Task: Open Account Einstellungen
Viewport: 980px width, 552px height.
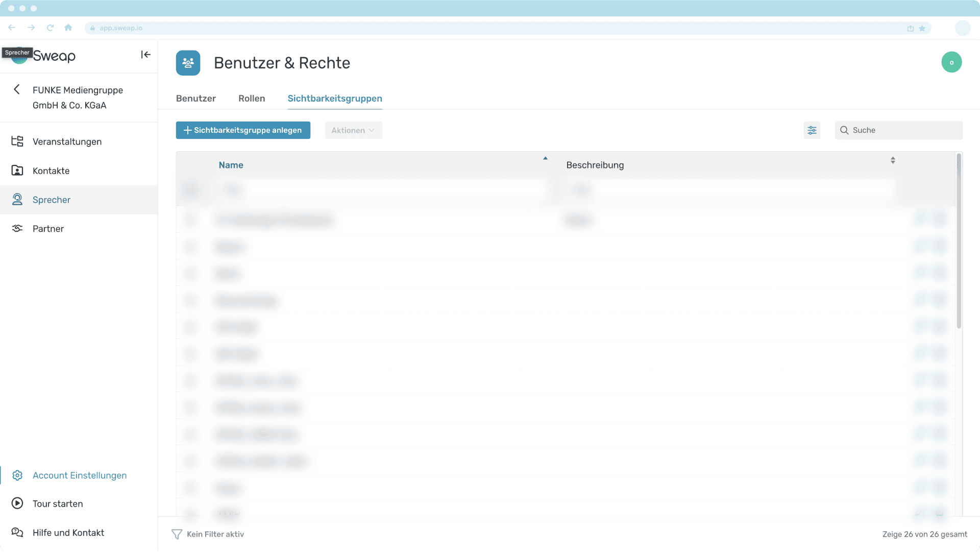Action: click(x=79, y=475)
